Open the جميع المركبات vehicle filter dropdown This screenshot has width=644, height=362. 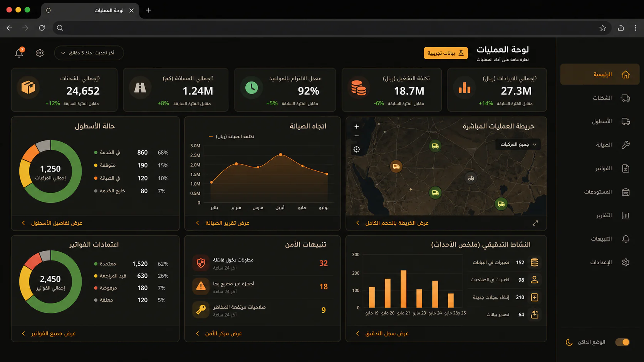(518, 144)
